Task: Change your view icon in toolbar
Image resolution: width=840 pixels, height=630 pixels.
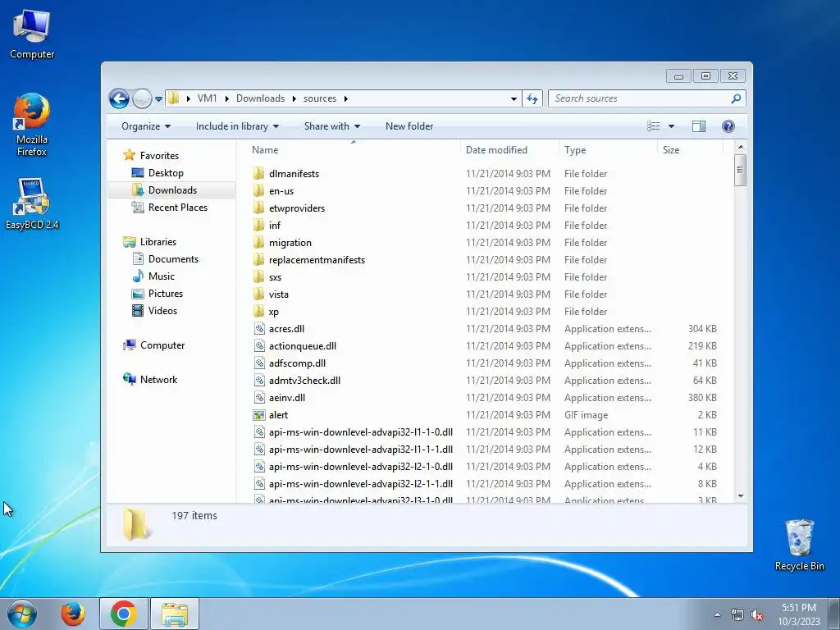Action: (653, 126)
